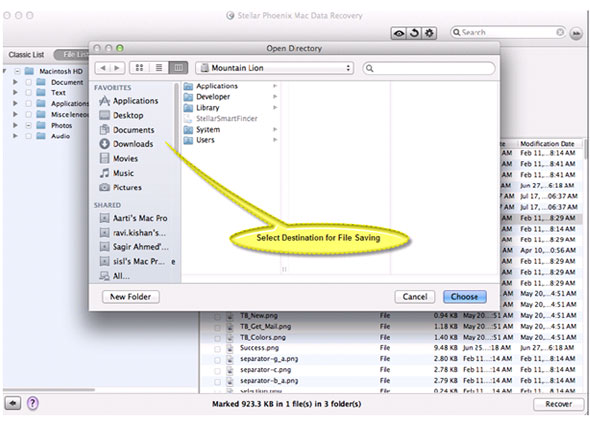Go back in Open Directory dialog
This screenshot has width=590, height=421.
(103, 68)
